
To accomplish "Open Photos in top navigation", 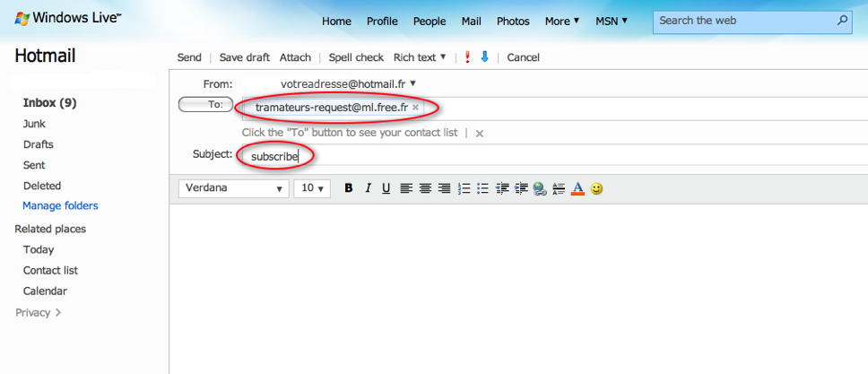I will 513,21.
